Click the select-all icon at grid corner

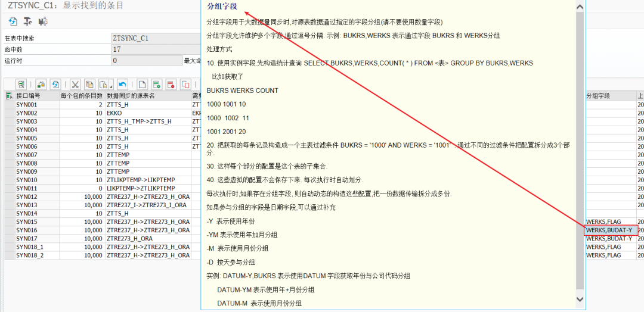9,96
